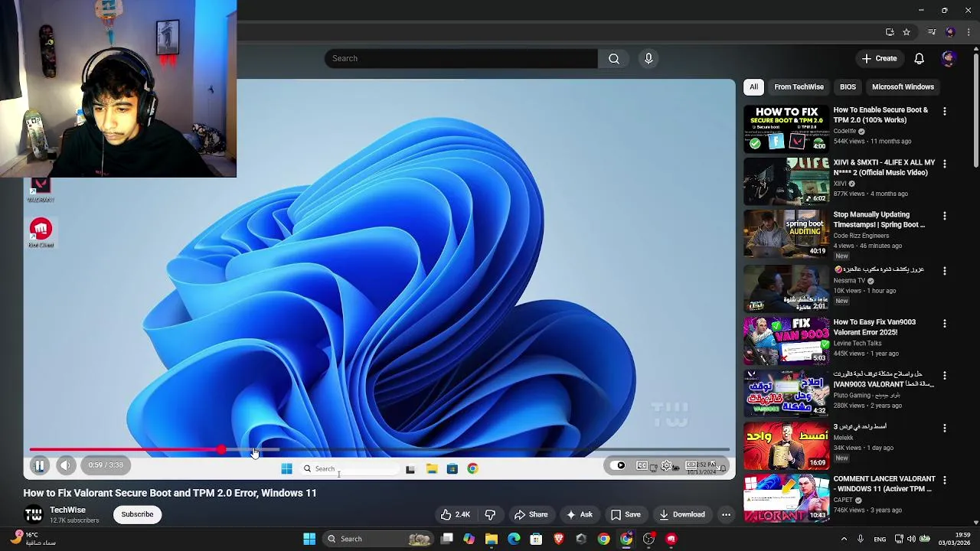Open the Create menu button
The image size is (980, 551).
pyautogui.click(x=879, y=58)
